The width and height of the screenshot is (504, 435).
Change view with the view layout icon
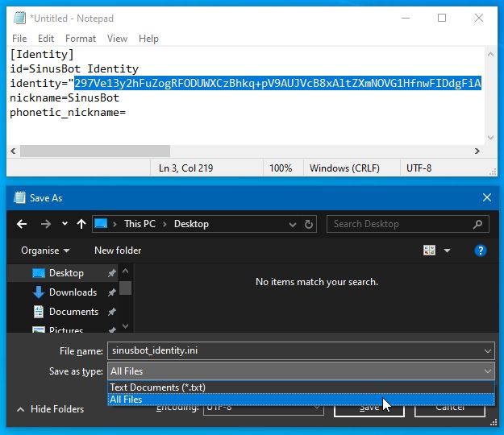point(429,251)
